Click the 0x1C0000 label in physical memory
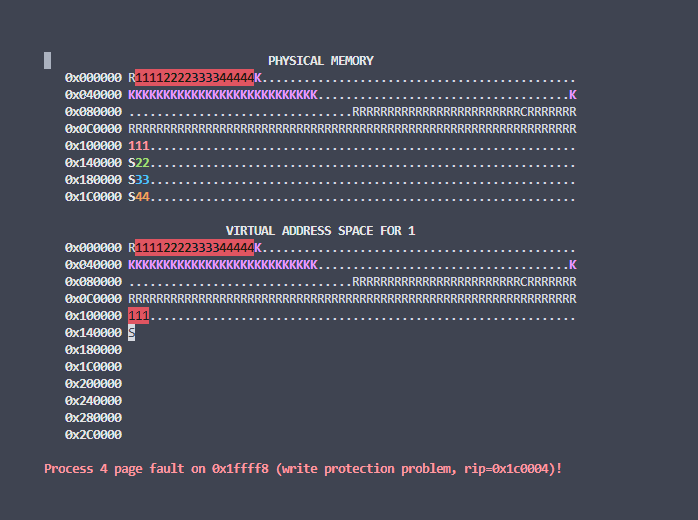 (93, 197)
